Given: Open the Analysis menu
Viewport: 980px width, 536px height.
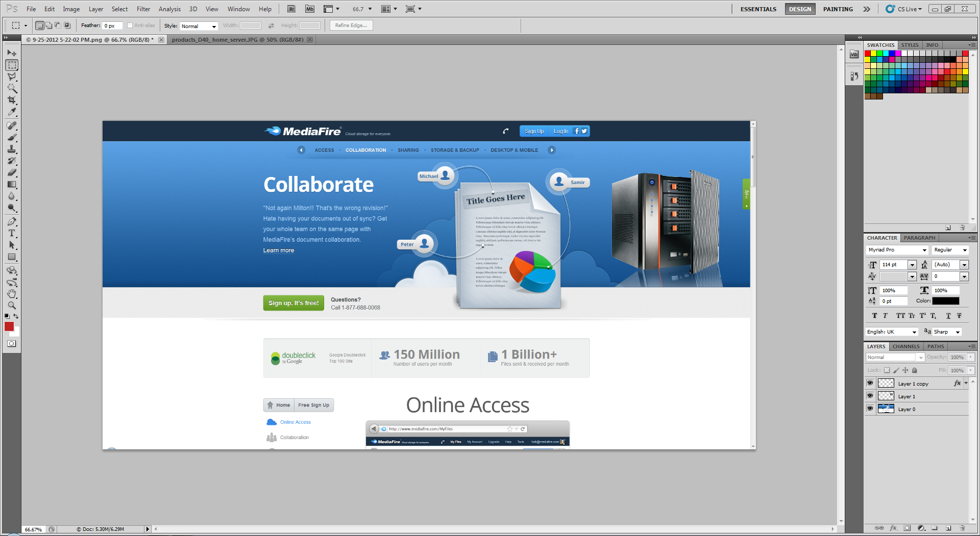Looking at the screenshot, I should coord(169,9).
